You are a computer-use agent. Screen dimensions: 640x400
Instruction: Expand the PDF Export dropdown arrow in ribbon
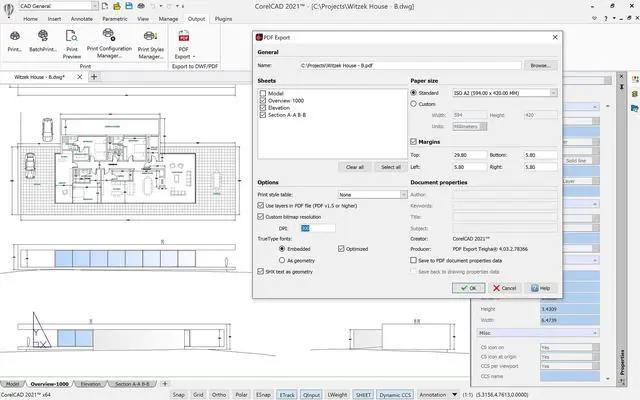(194, 57)
